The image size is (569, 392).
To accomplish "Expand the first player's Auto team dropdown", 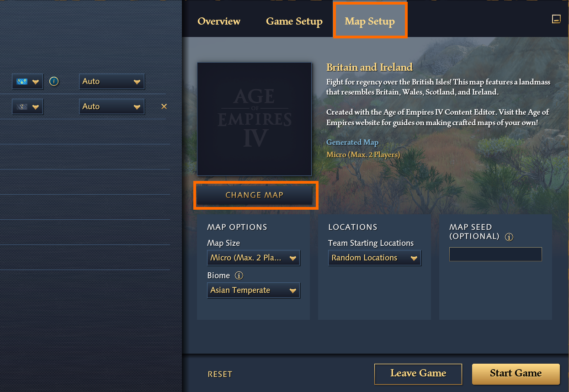I will tap(112, 81).
